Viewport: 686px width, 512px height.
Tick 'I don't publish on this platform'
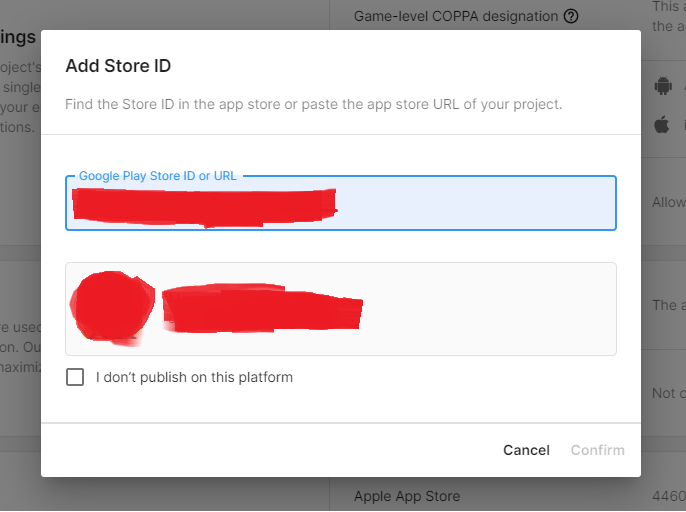coord(75,377)
